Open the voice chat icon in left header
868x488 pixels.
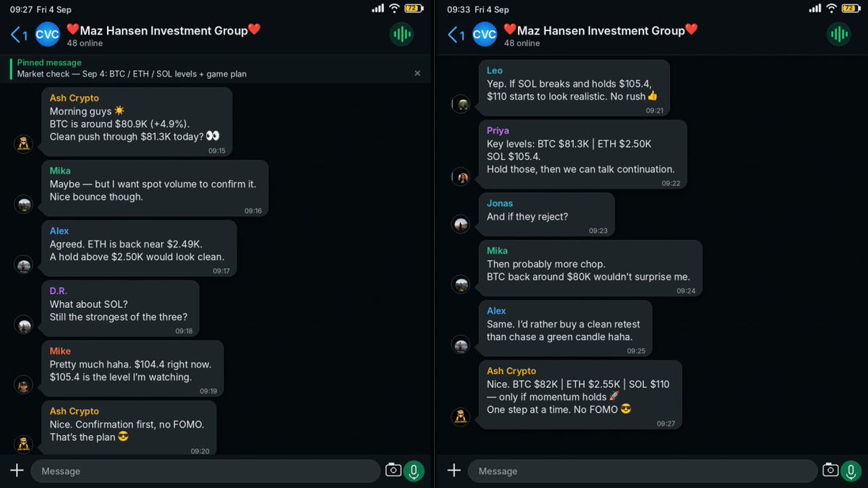coord(401,34)
